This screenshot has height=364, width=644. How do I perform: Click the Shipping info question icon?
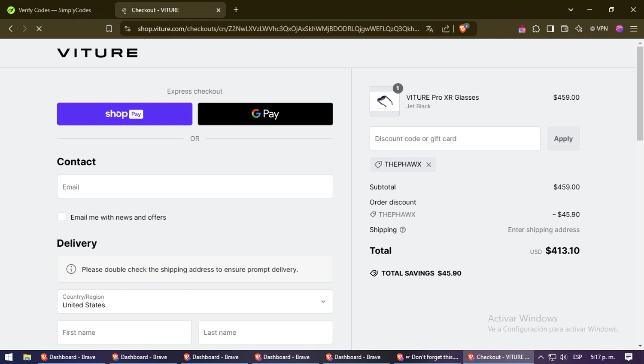[x=403, y=229]
